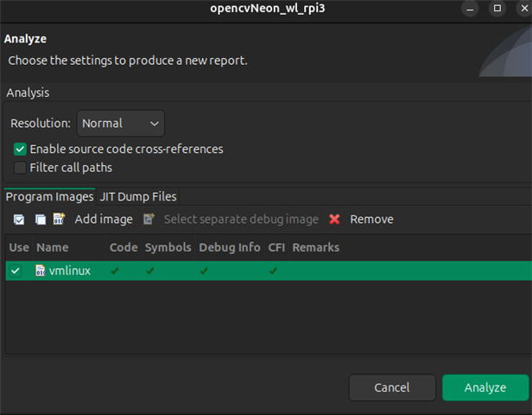This screenshot has width=532, height=415.
Task: Click the select all images icon
Action: [18, 220]
